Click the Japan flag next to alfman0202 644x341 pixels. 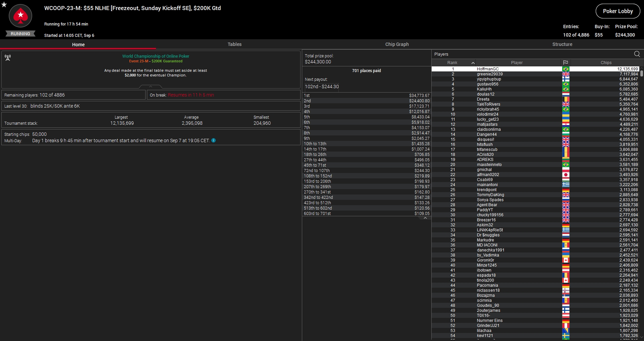pos(566,175)
